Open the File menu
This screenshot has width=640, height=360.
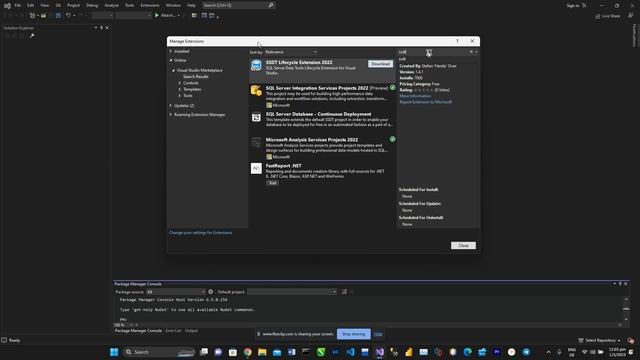tap(18, 5)
